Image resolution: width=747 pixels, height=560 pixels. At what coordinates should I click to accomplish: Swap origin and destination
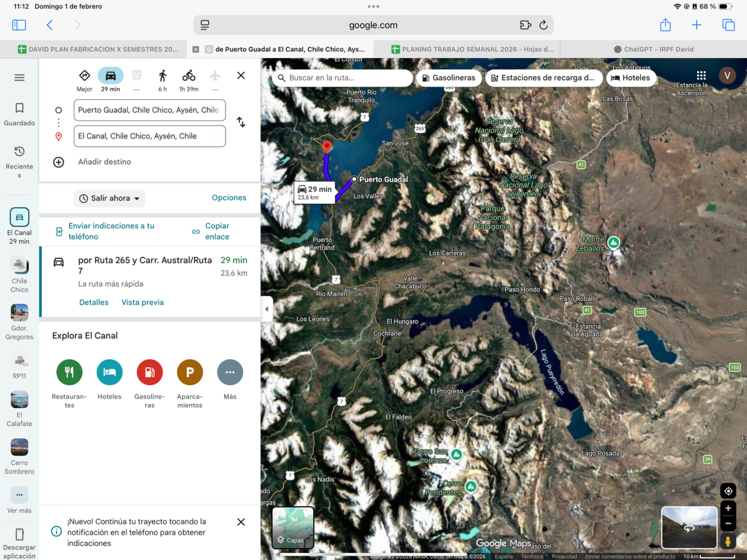click(241, 122)
